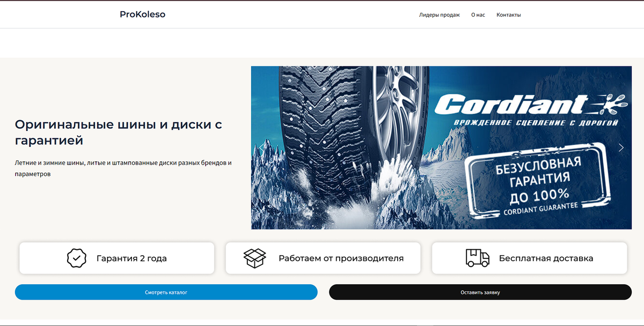The height and width of the screenshot is (326, 644).
Task: Open the Контакты menu link
Action: pos(509,15)
